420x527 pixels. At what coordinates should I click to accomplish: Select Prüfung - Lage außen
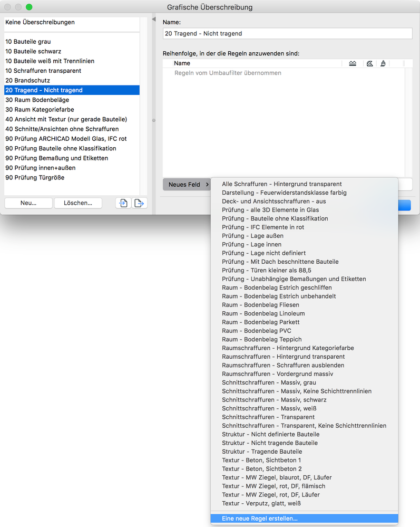tap(252, 236)
